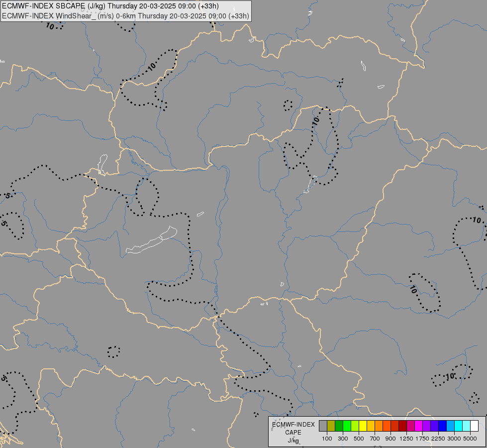Click the legend label '1750'
Screen dimensions: 487x448
[422, 439]
